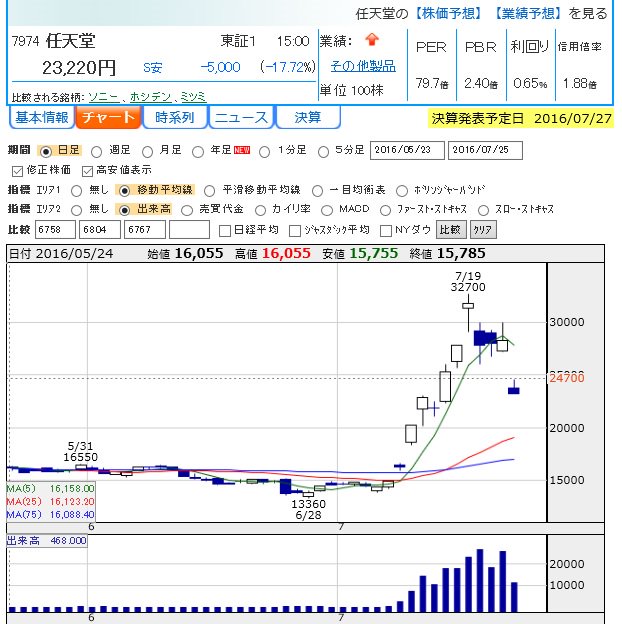Viewport: 622px width, 624px height.
Task: Open the 基本情報 tab
Action: pyautogui.click(x=42, y=117)
